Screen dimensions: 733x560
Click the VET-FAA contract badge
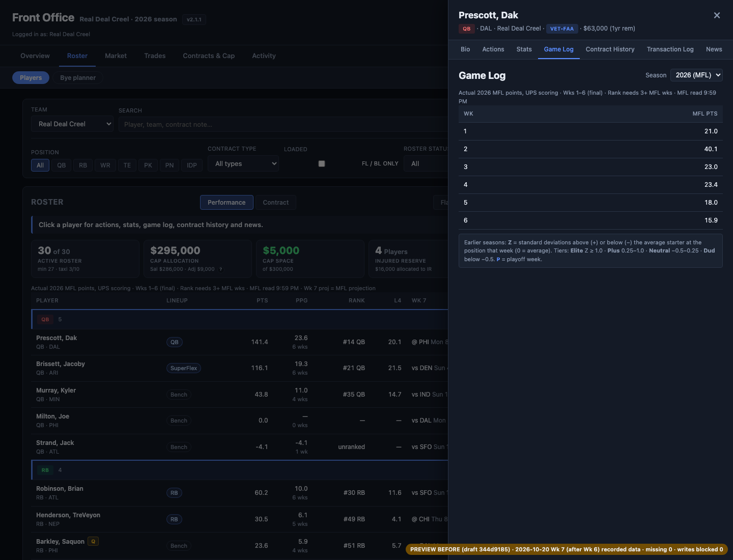[562, 29]
